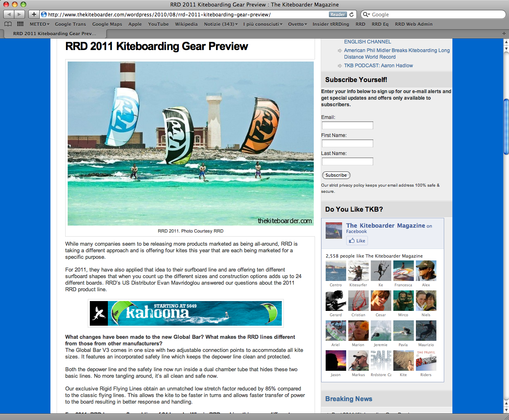509x420 pixels.
Task: Open the RRD Eq bookmark
Action: 380,24
